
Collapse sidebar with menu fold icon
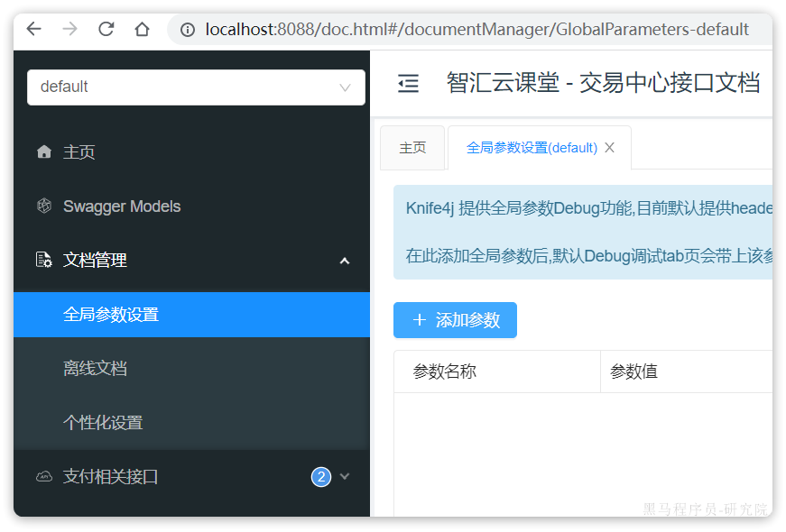[408, 83]
